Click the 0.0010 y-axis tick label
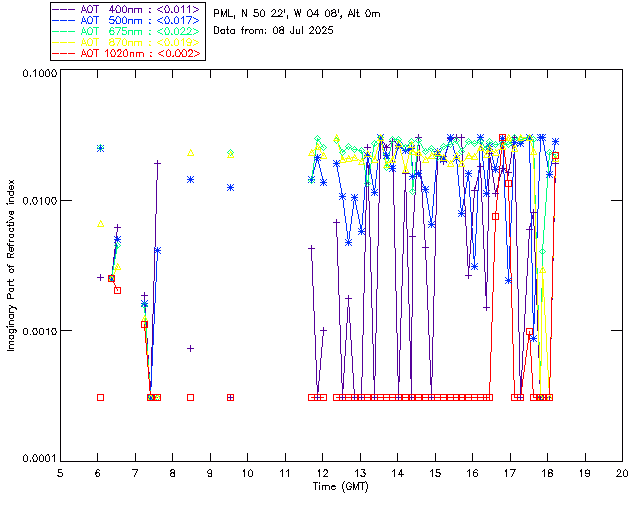The height and width of the screenshot is (512, 640). (x=37, y=331)
